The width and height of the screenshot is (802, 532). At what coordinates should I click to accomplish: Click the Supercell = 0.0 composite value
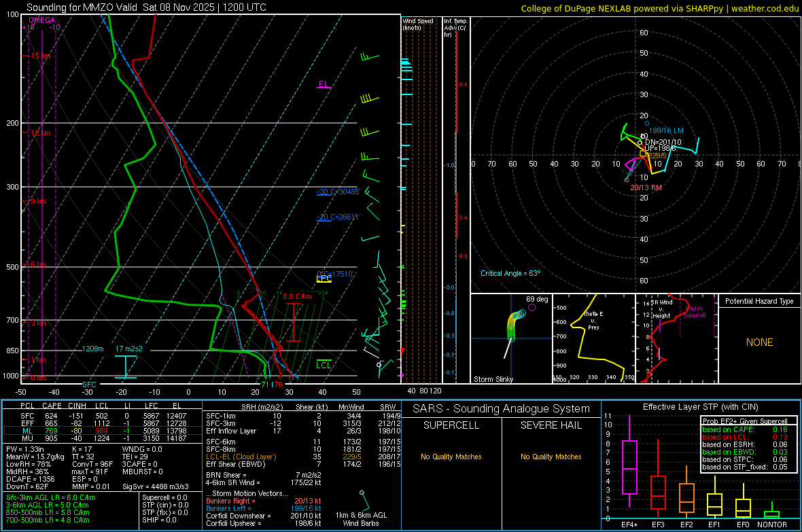pos(164,498)
